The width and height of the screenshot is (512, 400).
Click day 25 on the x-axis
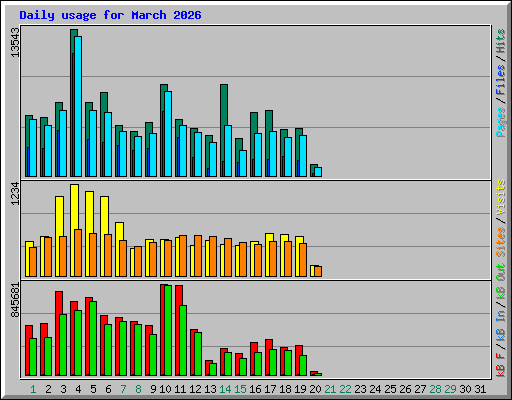coord(390,389)
